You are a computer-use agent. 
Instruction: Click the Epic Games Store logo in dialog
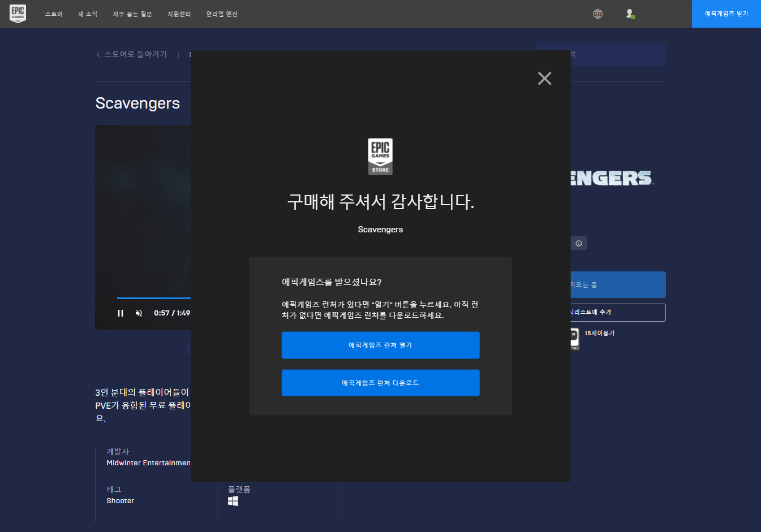click(380, 157)
